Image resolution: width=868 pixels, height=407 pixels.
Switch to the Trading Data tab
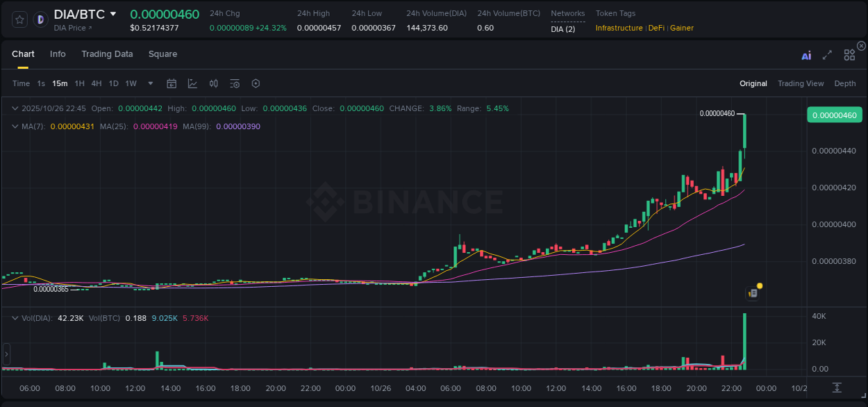[107, 54]
